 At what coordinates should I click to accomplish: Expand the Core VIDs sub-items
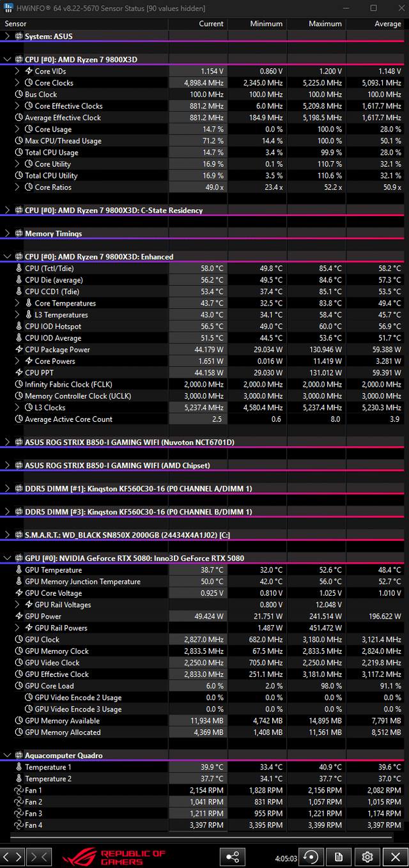pyautogui.click(x=17, y=71)
